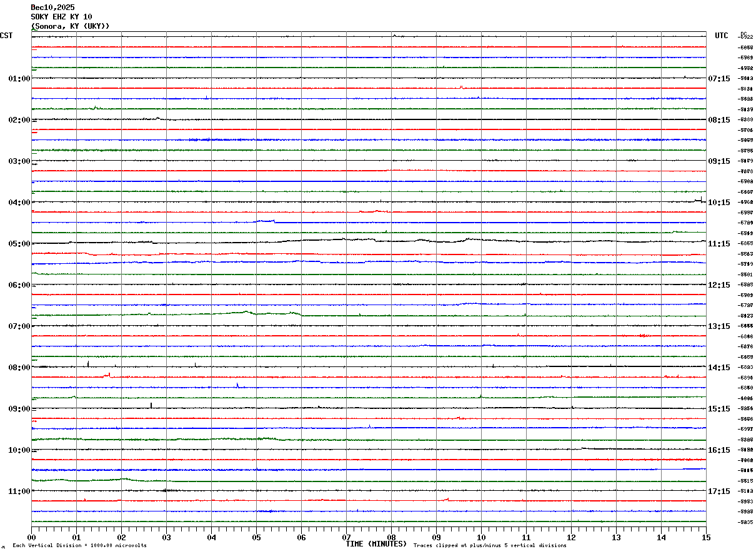Viewport: 756px width, 554px height.
Task: Click minute tick 15 on time axis
Action: coord(706,537)
